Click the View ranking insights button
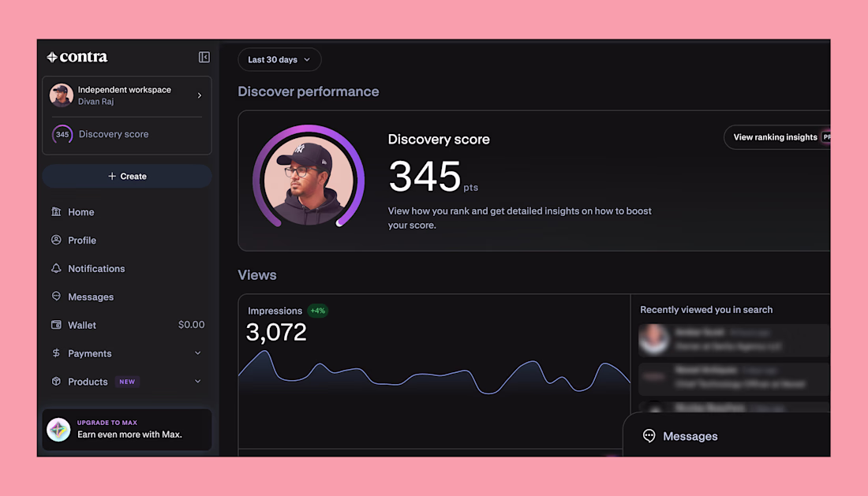 tap(776, 137)
